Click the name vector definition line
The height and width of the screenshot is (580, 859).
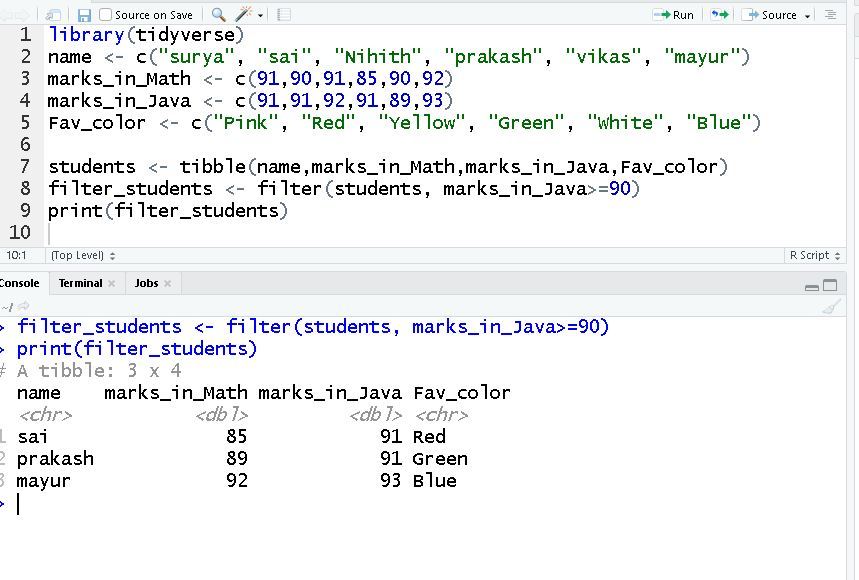point(399,57)
